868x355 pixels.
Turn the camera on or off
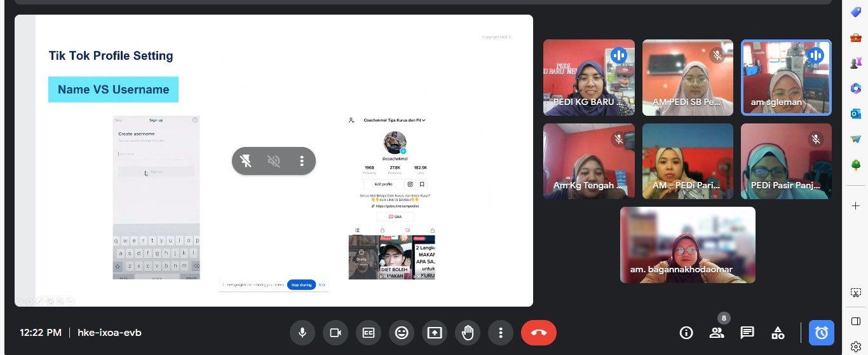(336, 332)
